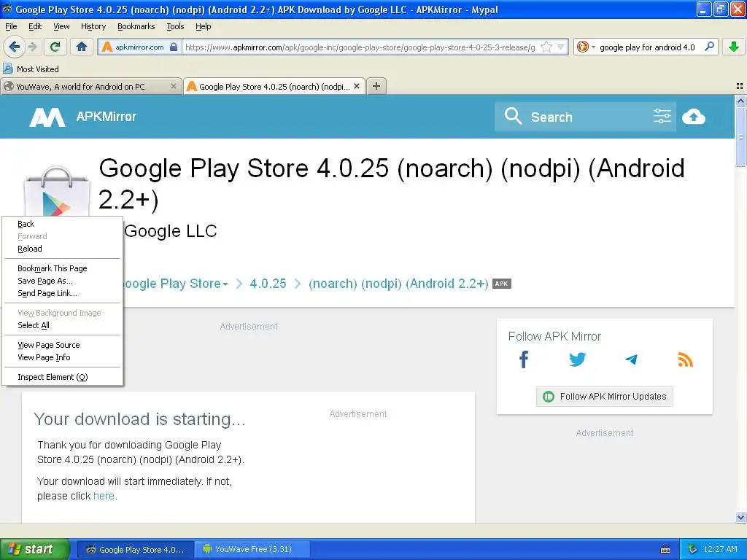Viewport: 747px width, 560px height.
Task: Click the Google Play Store app icon
Action: [x=57, y=191]
